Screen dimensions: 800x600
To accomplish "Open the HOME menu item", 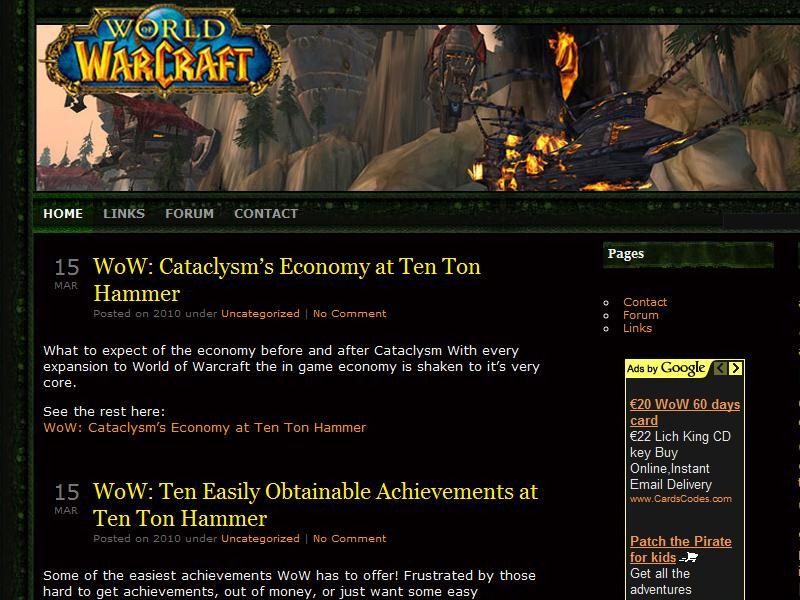I will click(63, 214).
